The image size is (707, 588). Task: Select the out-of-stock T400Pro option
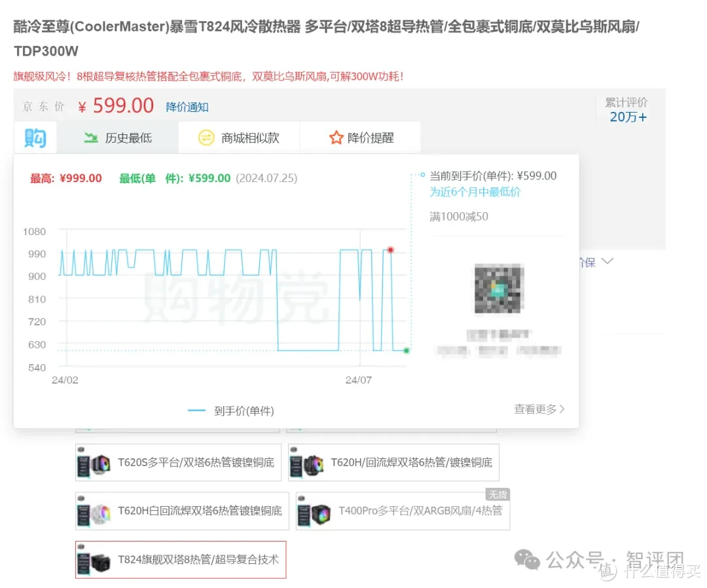(x=403, y=511)
